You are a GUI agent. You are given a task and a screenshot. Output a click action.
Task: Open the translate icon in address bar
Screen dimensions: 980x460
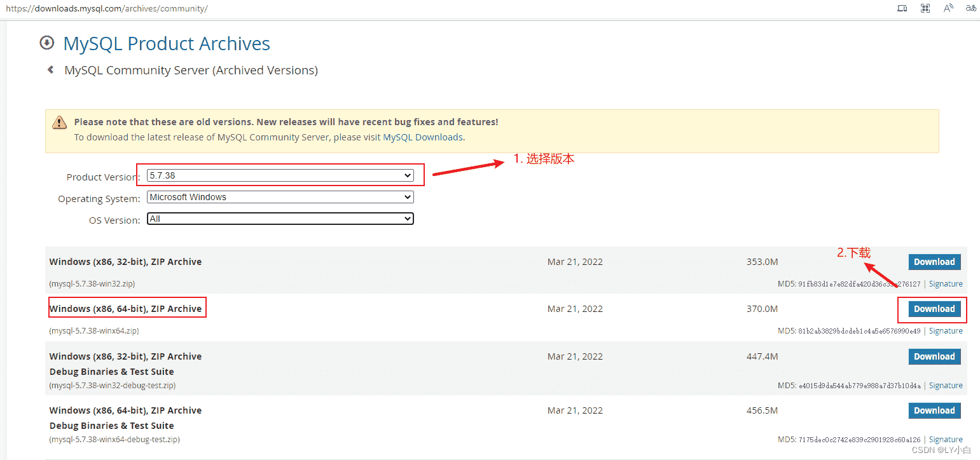click(970, 8)
